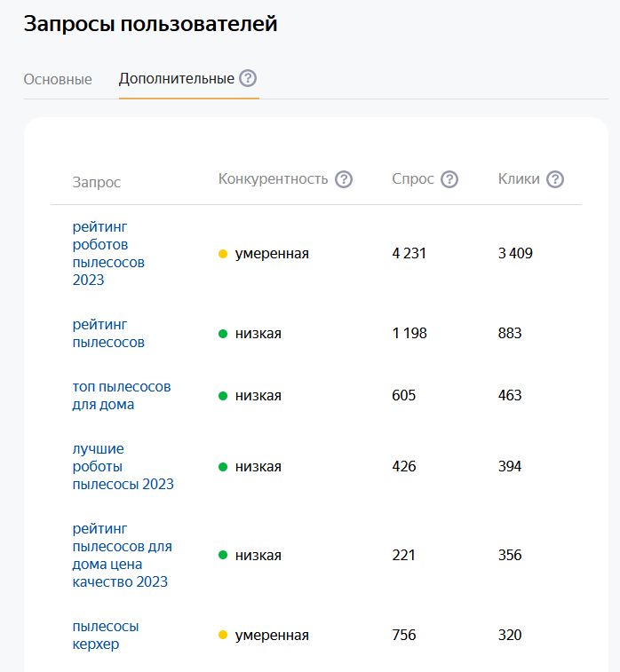Click низкая in the топ пылесосов для дома row
Image resolution: width=620 pixels, height=672 pixels.
coord(258,396)
